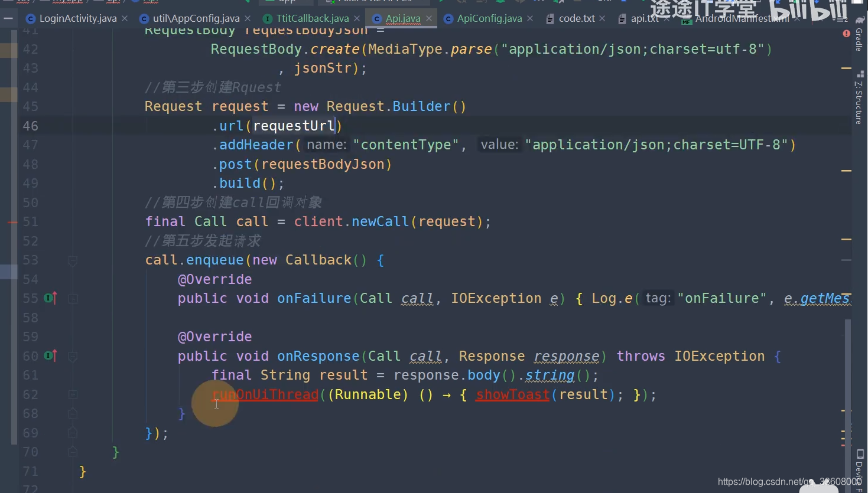Click the onResponse method name
The width and height of the screenshot is (868, 493).
coord(318,356)
